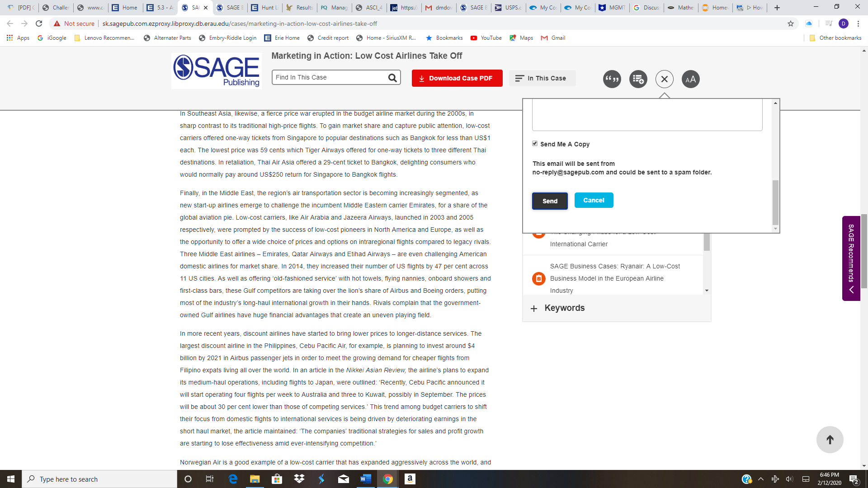The width and height of the screenshot is (868, 488).
Task: Switch to the 'Results' browser tab
Action: tap(300, 8)
